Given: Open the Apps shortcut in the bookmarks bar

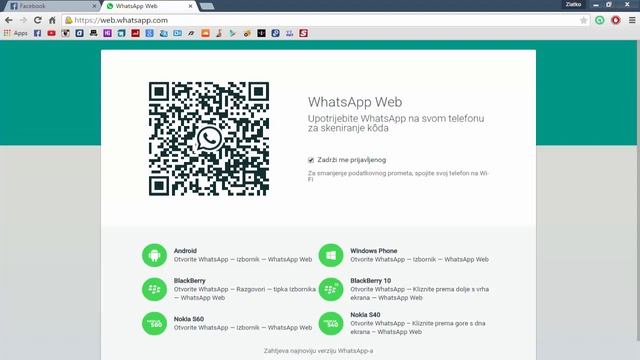Looking at the screenshot, I should pyautogui.click(x=16, y=33).
